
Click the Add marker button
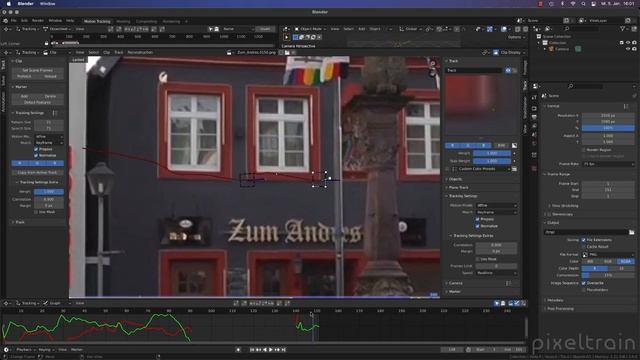pos(24,96)
